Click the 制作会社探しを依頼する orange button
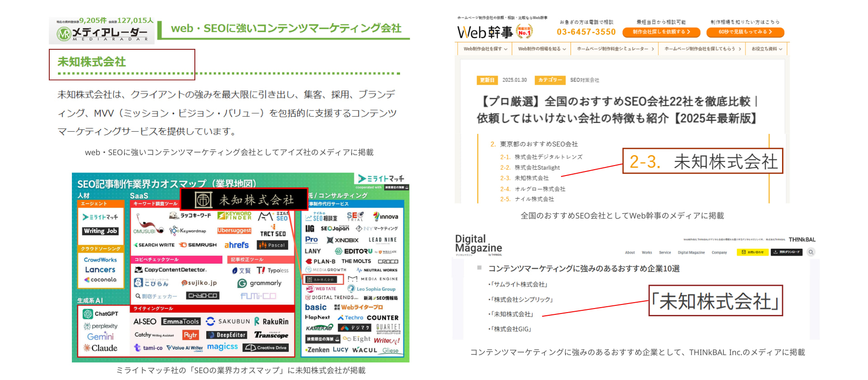The height and width of the screenshot is (380, 868). (661, 32)
